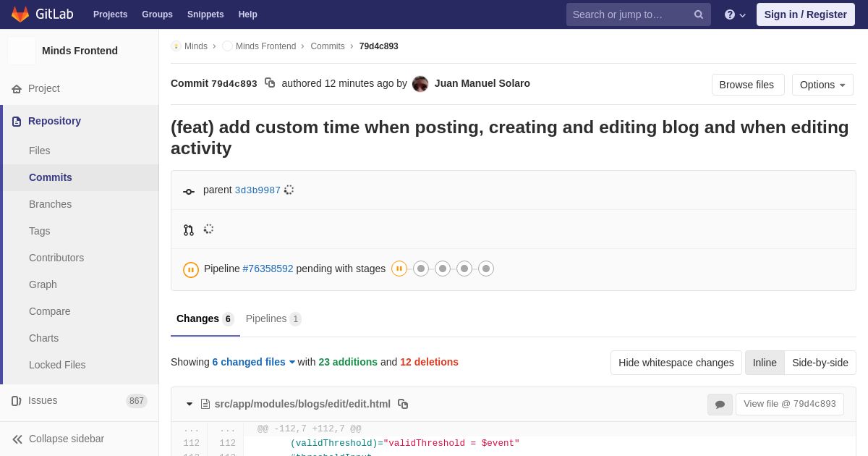Click the third pipeline stage circle
This screenshot has height=456, width=868.
[443, 269]
